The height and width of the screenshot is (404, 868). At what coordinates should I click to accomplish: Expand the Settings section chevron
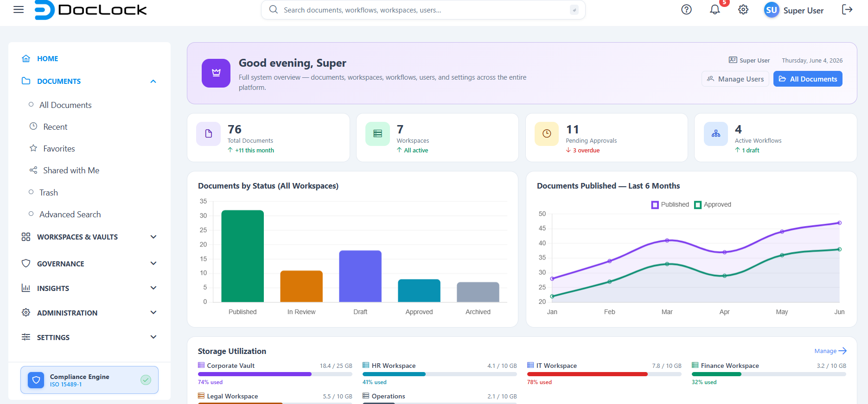coord(153,337)
